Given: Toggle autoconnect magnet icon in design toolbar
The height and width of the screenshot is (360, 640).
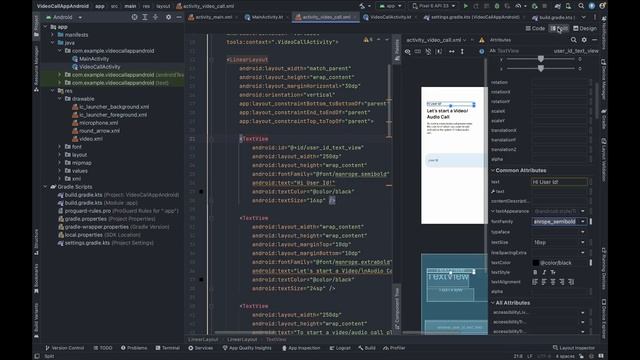Looking at the screenshot, I should (x=428, y=51).
